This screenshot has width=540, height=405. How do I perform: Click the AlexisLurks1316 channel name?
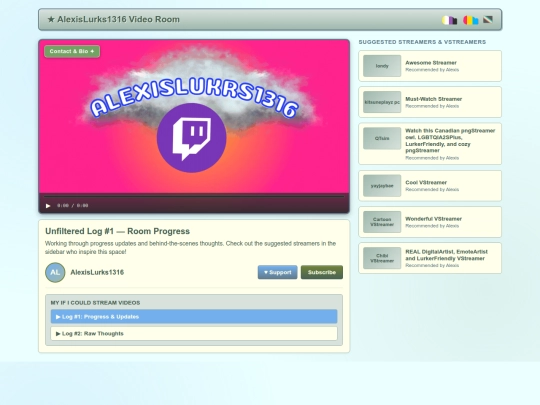click(97, 272)
